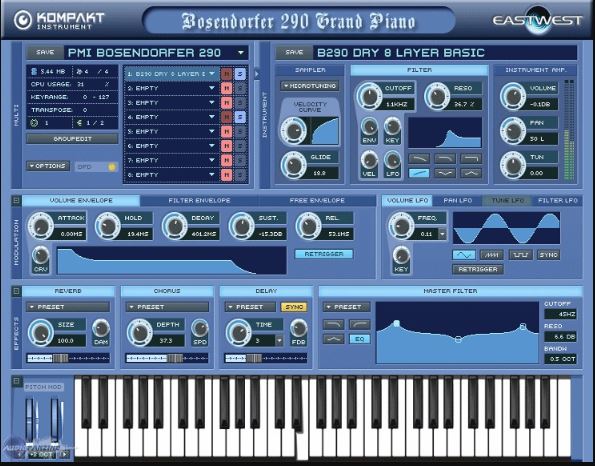Click the EastWest logo
The height and width of the screenshot is (466, 595).
click(x=537, y=20)
